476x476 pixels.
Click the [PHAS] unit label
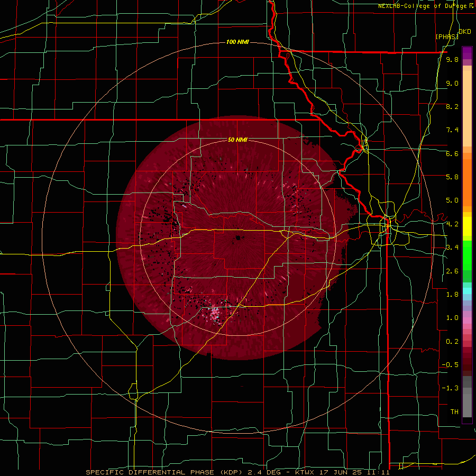(447, 36)
